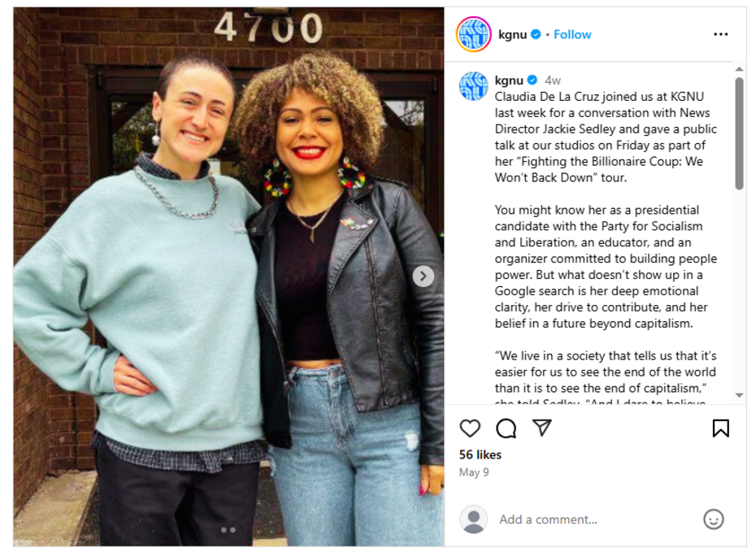
Task: Share the post with the paper plane icon
Action: click(x=542, y=428)
